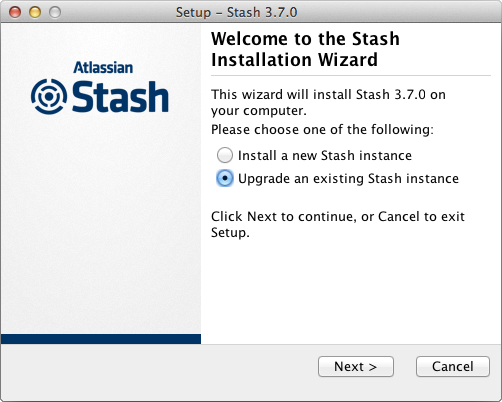Click the Please choose one of the following prompt
The width and height of the screenshot is (502, 402).
coord(322,129)
